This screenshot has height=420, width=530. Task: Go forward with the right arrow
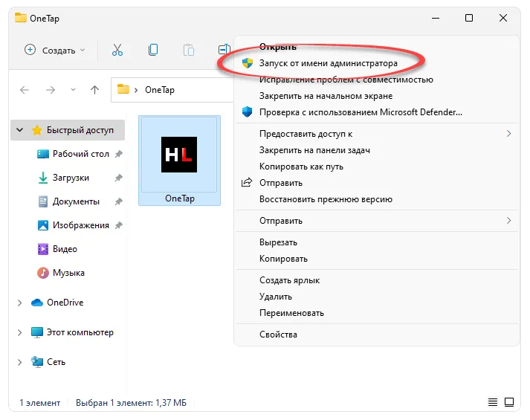point(51,90)
